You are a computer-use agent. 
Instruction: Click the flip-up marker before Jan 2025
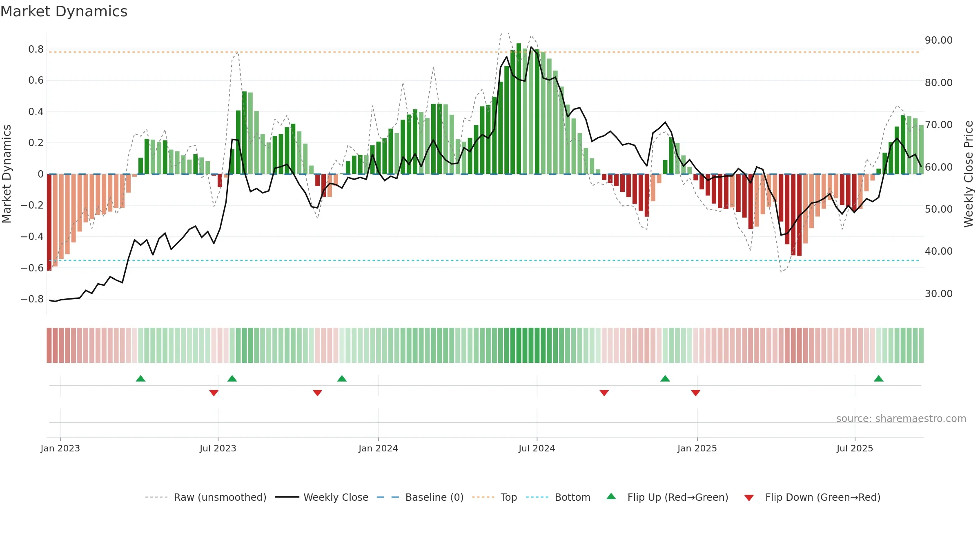665,378
